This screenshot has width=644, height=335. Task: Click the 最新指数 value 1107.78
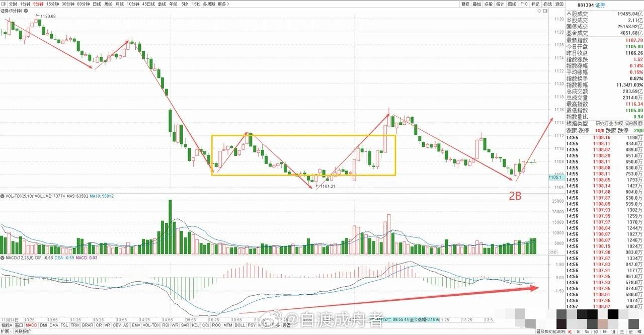click(633, 40)
